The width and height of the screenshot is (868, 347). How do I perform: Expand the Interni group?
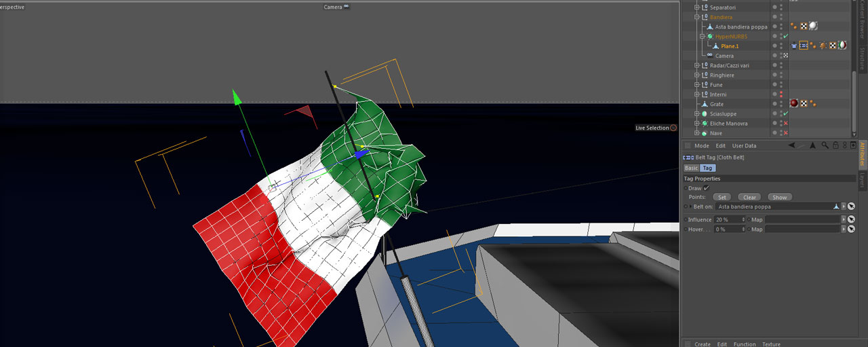(x=696, y=94)
